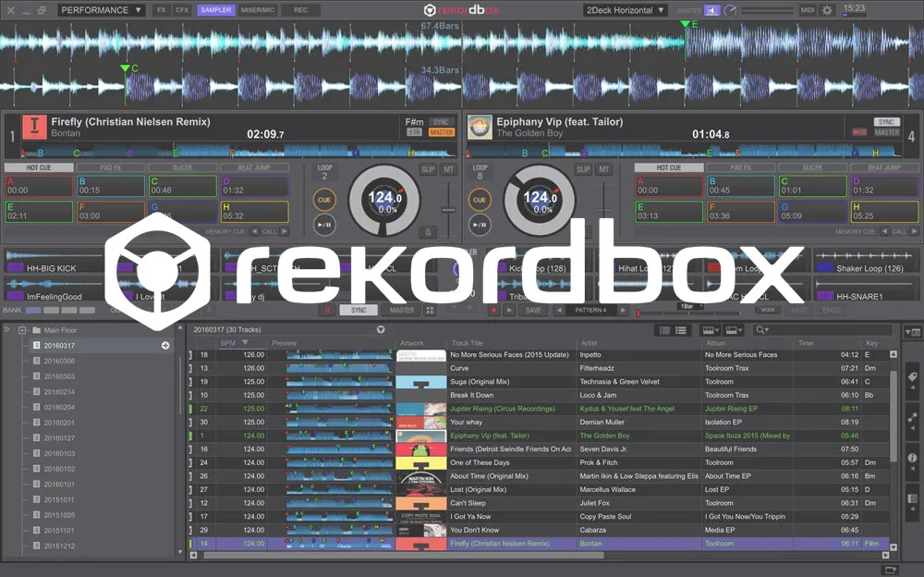Select deck 4 PAD FX tab
The width and height of the screenshot is (924, 577).
click(x=740, y=167)
